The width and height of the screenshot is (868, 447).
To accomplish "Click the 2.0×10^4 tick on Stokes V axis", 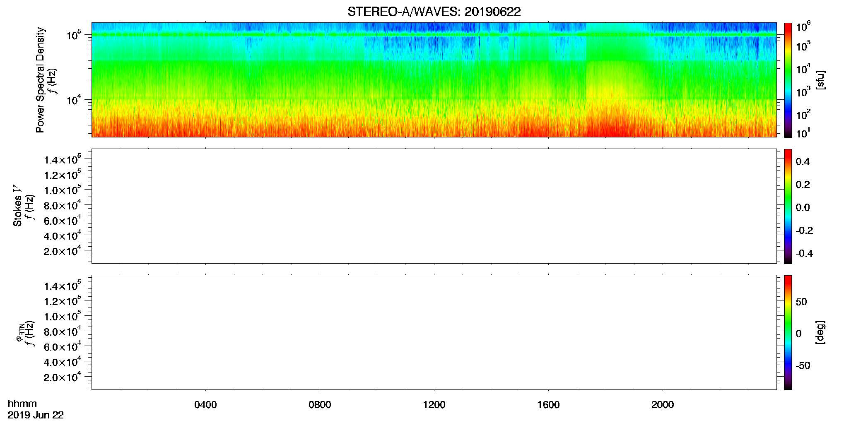I will coord(63,251).
